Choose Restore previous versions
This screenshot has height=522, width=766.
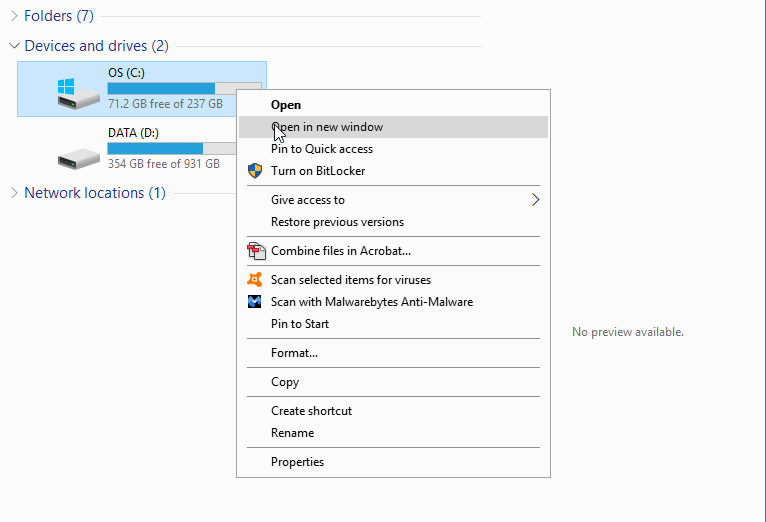tap(337, 222)
